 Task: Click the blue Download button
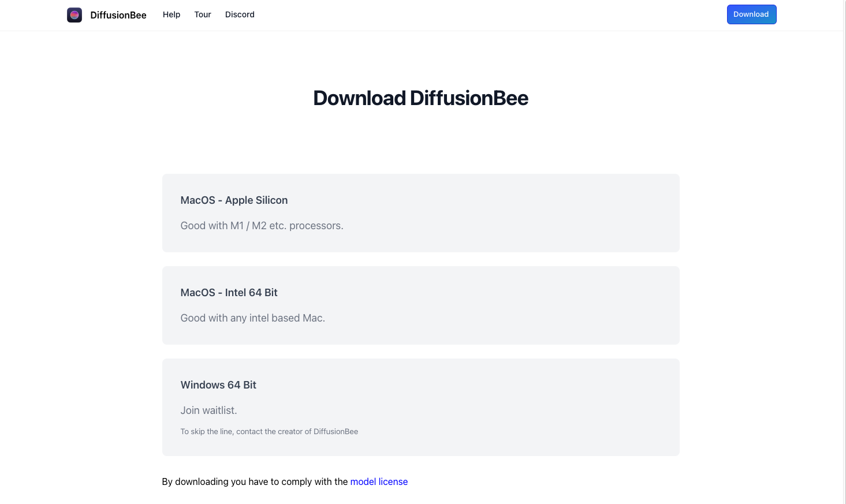pos(751,14)
